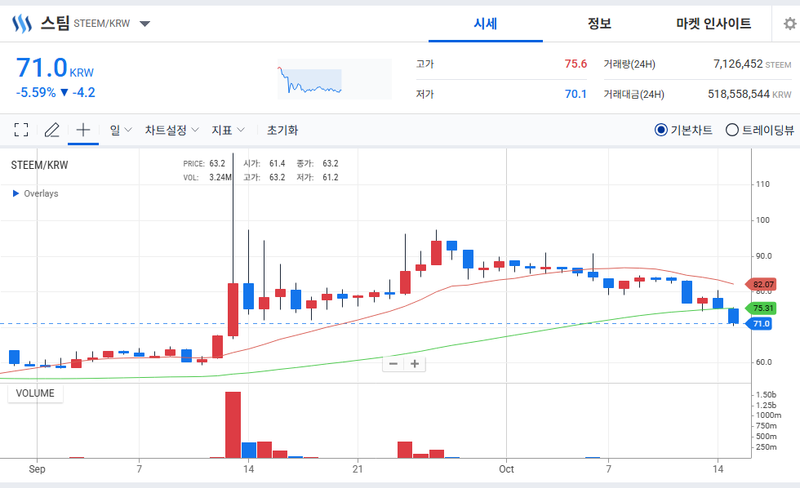The width and height of the screenshot is (800, 488).
Task: Zoom in chart with plus button
Action: click(x=415, y=364)
